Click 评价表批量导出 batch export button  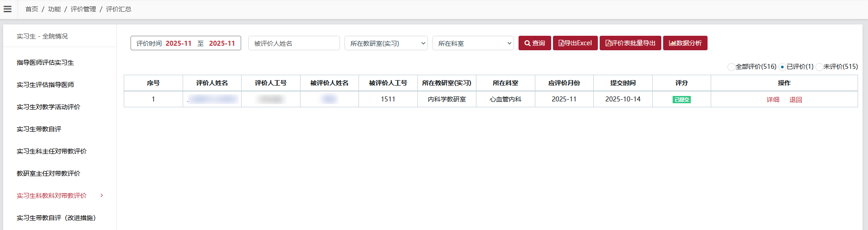point(630,43)
